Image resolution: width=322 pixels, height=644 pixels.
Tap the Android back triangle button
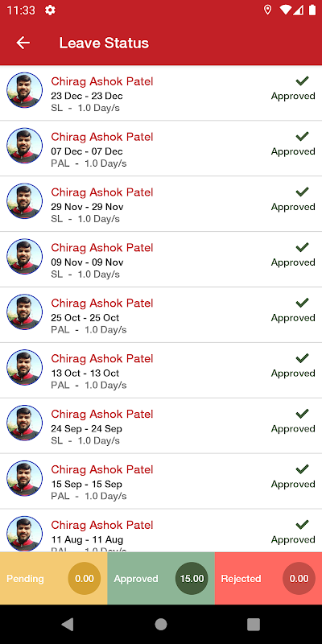coord(68,625)
